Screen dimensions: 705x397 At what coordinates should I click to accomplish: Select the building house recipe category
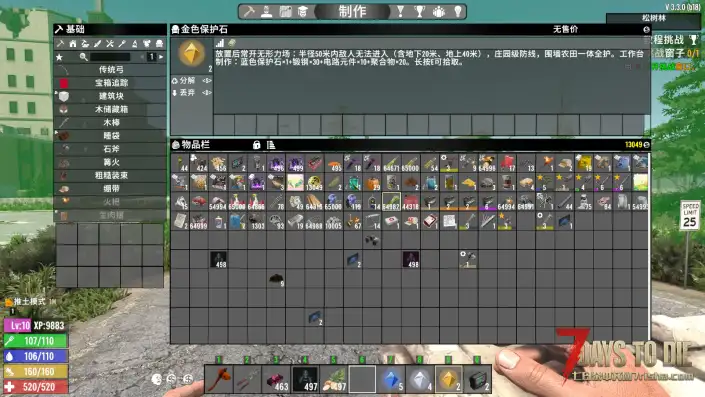tap(73, 44)
